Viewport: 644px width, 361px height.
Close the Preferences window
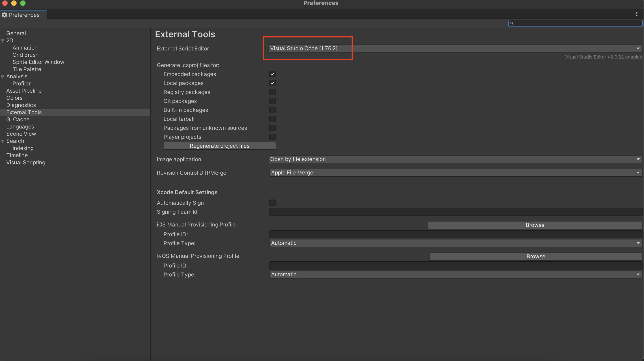pyautogui.click(x=5, y=3)
